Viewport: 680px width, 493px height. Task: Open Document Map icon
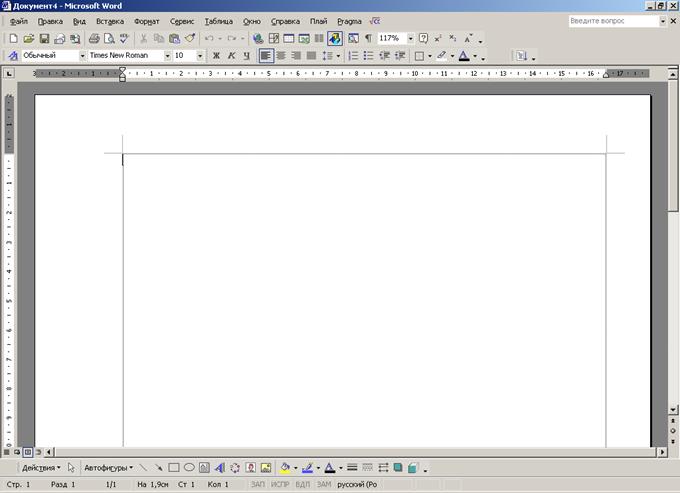pyautogui.click(x=353, y=39)
